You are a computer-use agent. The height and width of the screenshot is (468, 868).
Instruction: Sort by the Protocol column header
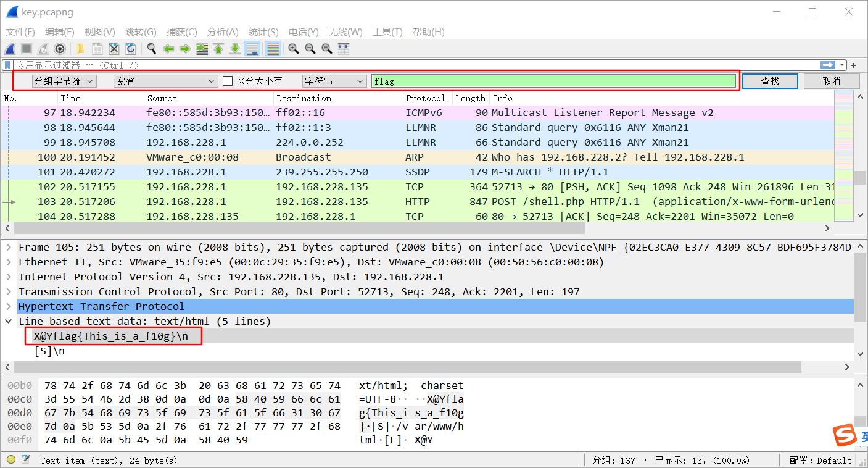[x=426, y=98]
